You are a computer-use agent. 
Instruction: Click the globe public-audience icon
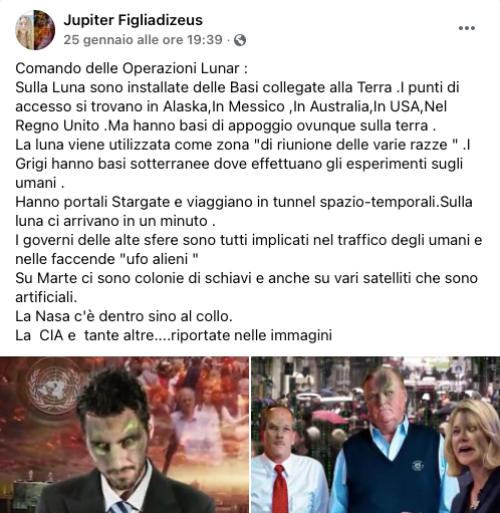point(240,40)
